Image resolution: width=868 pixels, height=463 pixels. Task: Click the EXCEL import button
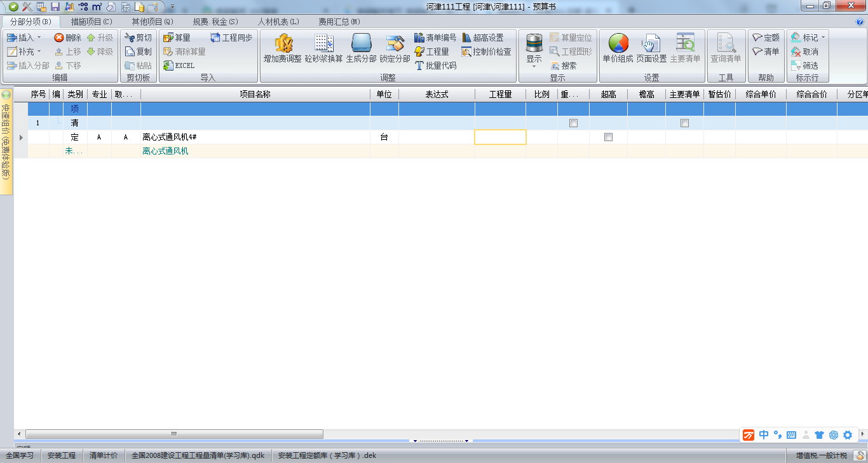point(179,66)
